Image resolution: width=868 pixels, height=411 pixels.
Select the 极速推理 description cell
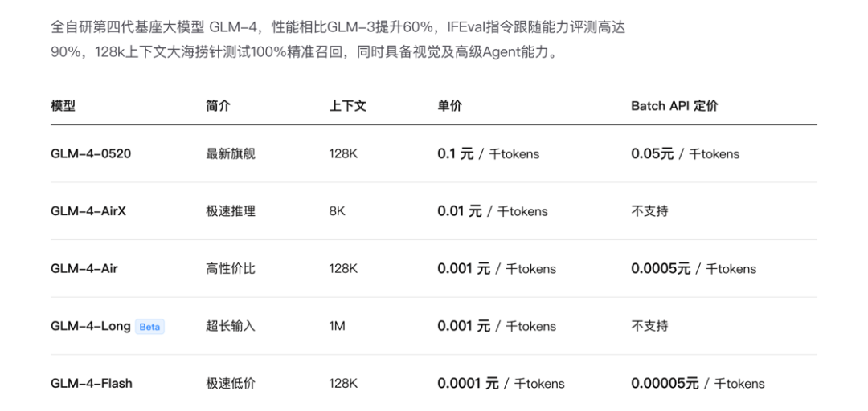click(231, 211)
